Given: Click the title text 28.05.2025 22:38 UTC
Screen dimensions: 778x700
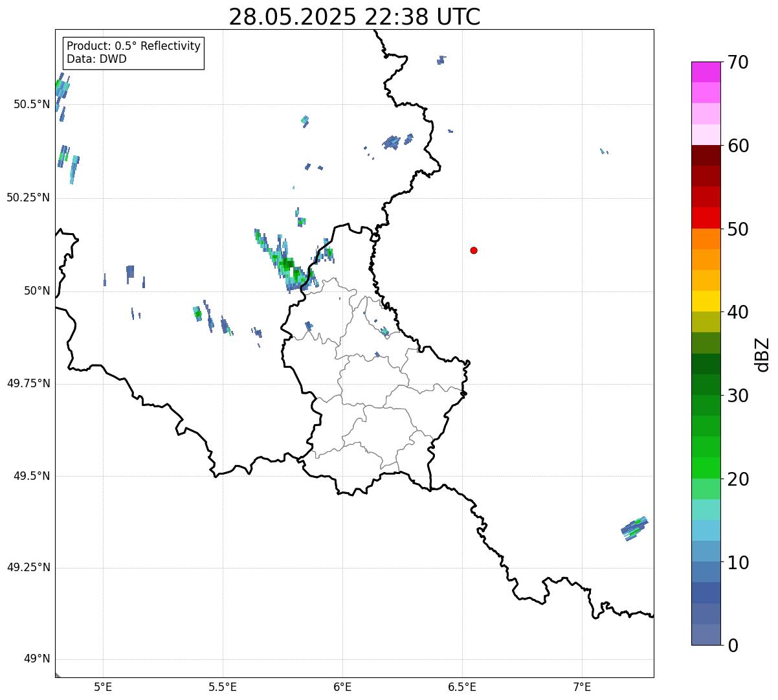Looking at the screenshot, I should [x=355, y=17].
